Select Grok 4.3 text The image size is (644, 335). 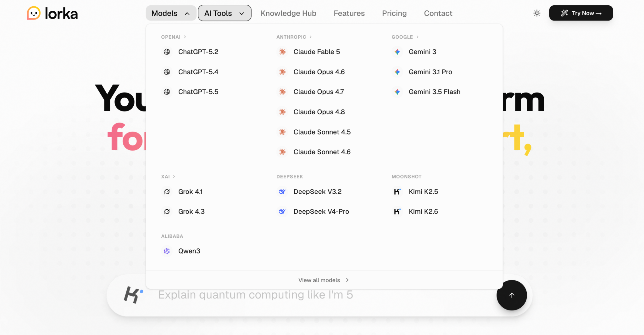(191, 212)
